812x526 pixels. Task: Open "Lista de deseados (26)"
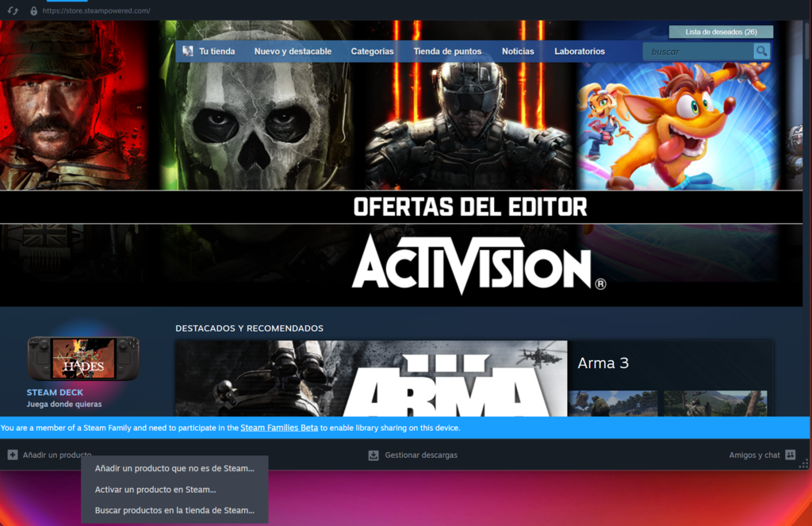point(721,31)
